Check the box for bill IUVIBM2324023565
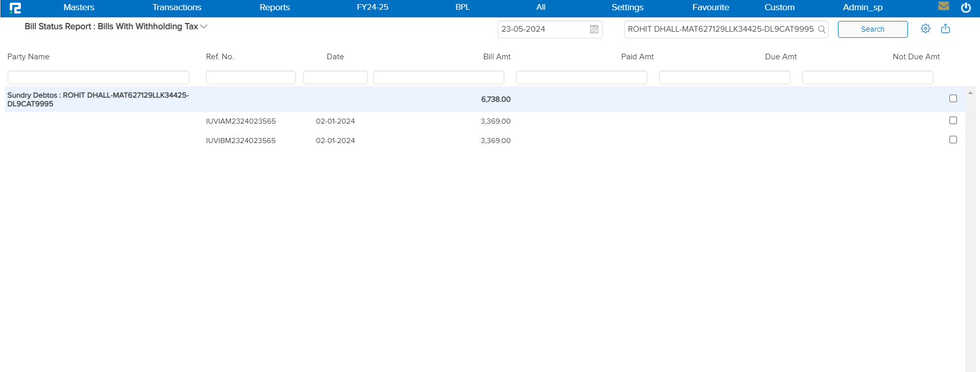 pos(953,139)
